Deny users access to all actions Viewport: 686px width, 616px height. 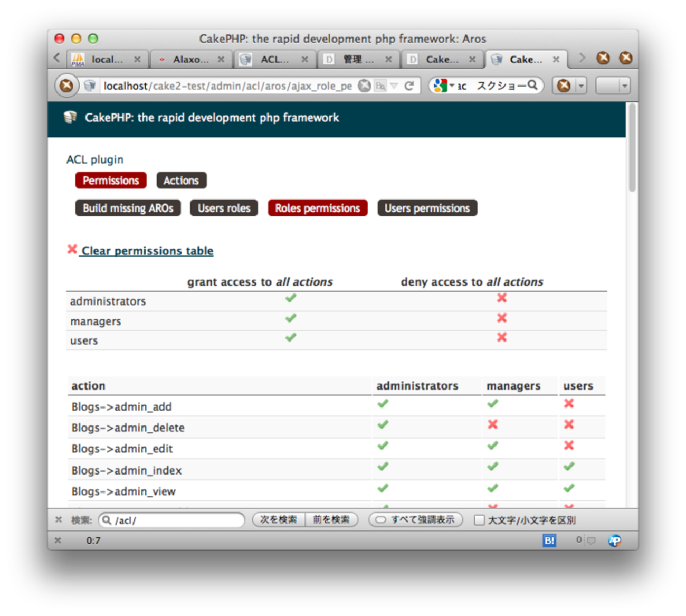[502, 337]
